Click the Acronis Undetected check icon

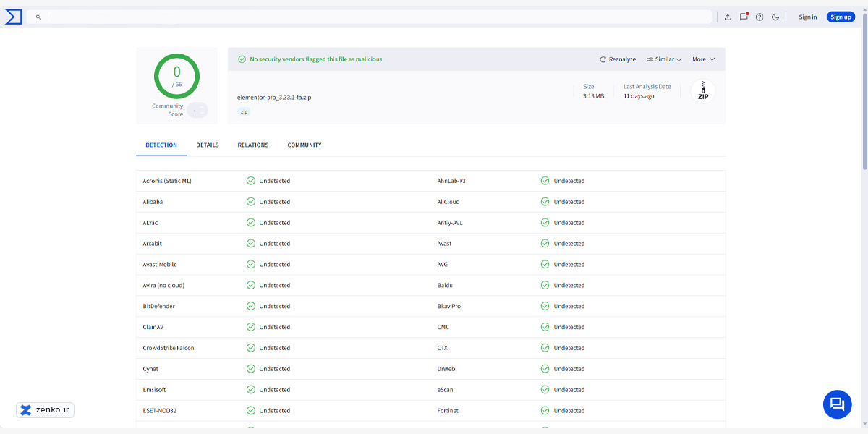[x=251, y=181]
